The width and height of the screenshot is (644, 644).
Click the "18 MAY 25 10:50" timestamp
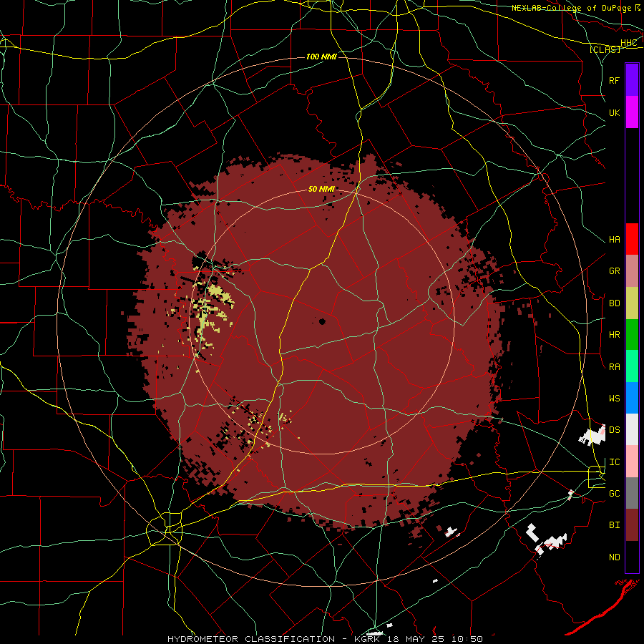coord(435,639)
